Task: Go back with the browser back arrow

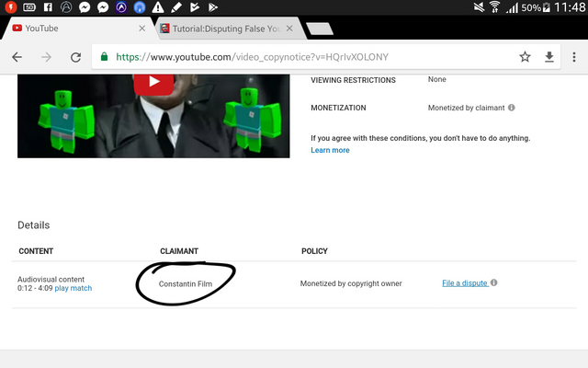Action: [x=17, y=57]
